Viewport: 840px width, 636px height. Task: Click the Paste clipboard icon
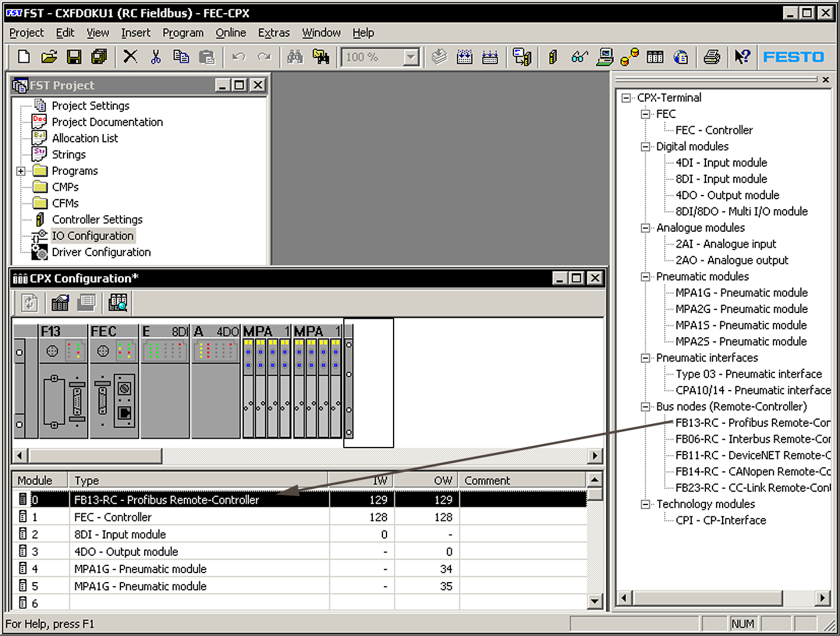click(x=206, y=57)
